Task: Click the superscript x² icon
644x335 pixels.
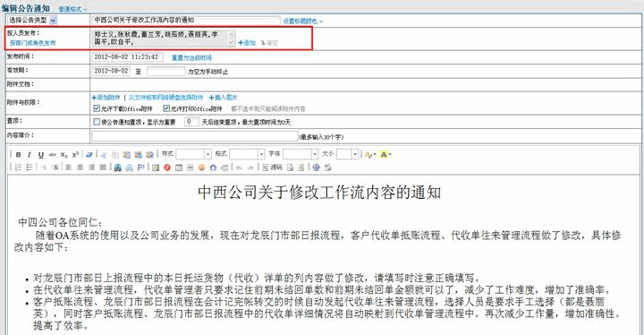Action: click(75, 155)
